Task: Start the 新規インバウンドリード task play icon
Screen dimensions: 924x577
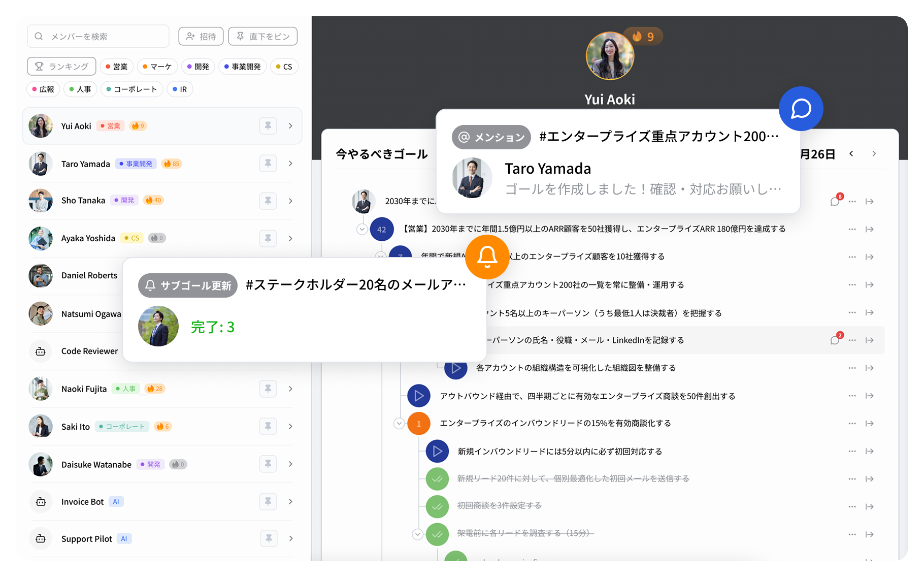Action: click(437, 451)
